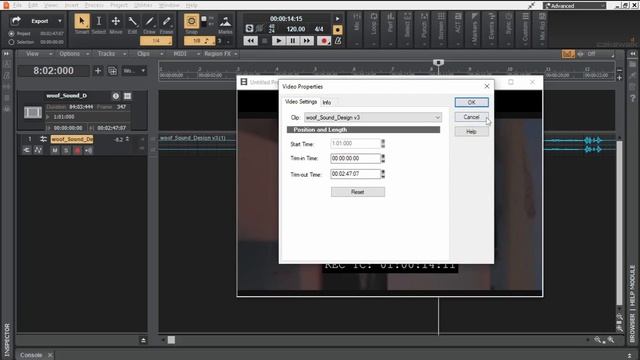
Task: Choose the Select tool
Action: (x=99, y=21)
